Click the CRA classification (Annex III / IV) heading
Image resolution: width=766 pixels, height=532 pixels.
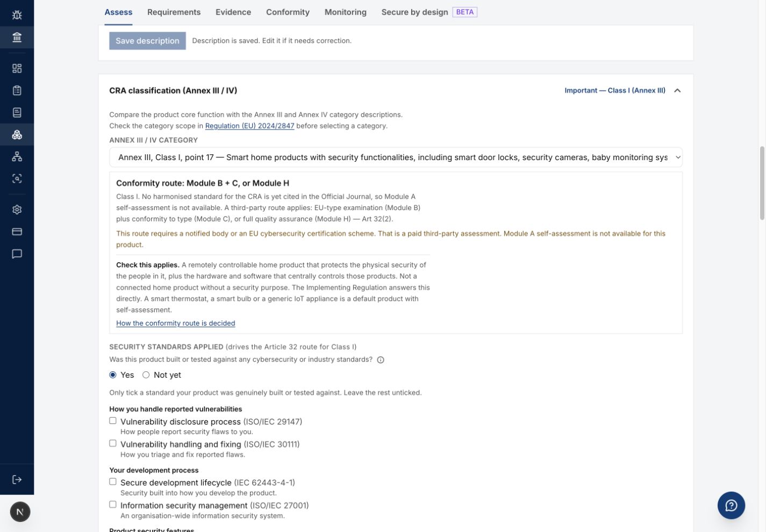pos(173,90)
